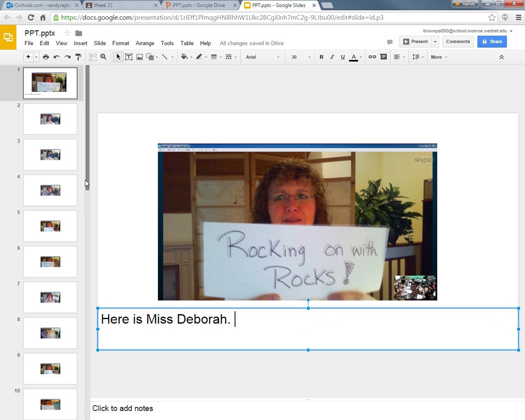This screenshot has height=420, width=525.
Task: Pick a text color
Action: point(354,57)
